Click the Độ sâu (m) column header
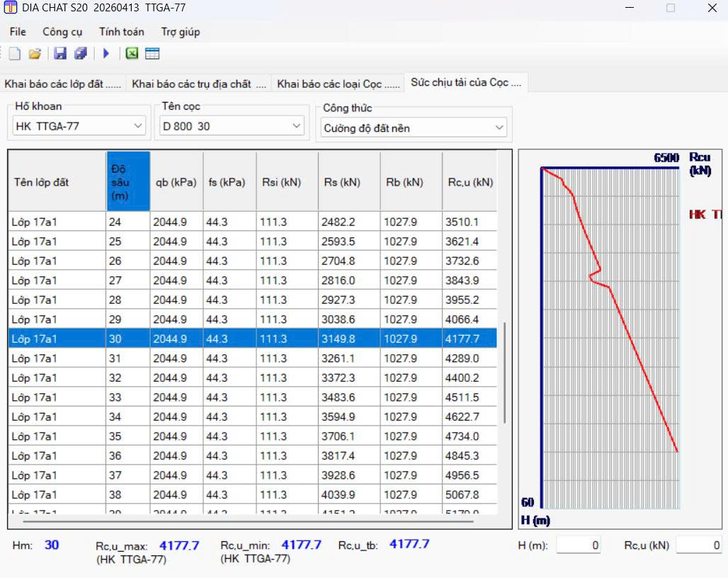Viewport: 728px width, 578px height. pos(128,182)
